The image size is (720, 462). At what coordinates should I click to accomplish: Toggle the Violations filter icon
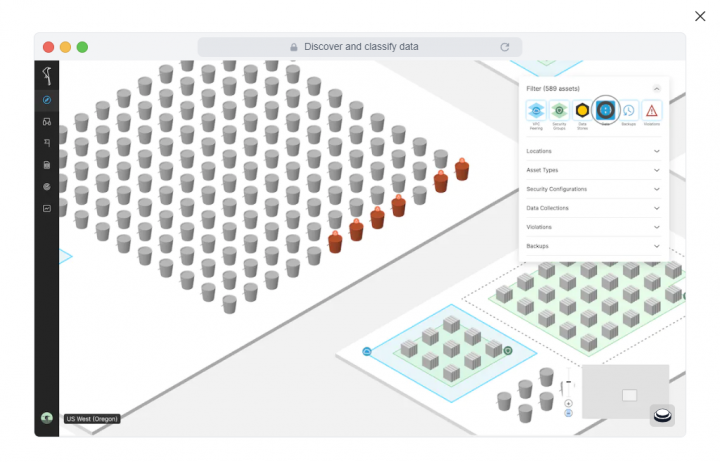(651, 110)
